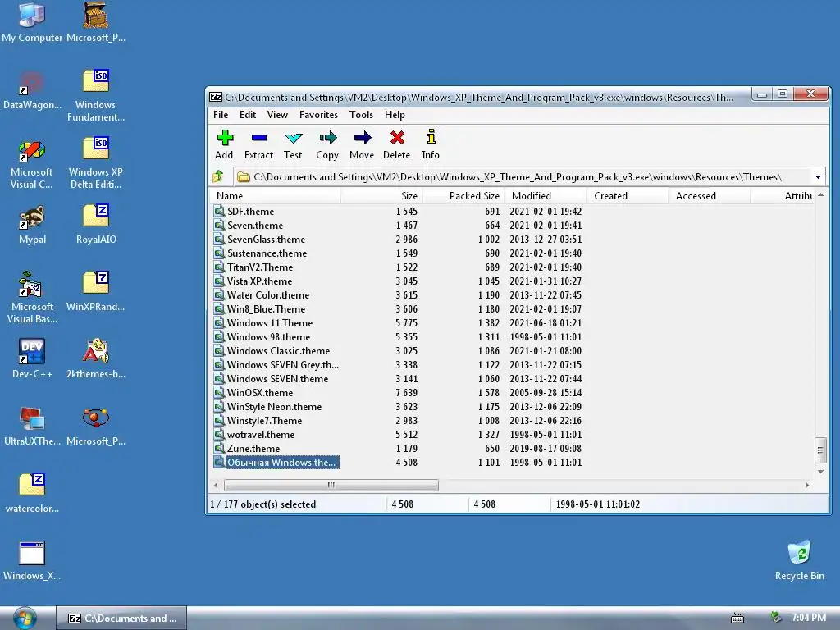Click the Copy toolbar icon
The width and height of the screenshot is (840, 630).
(327, 144)
